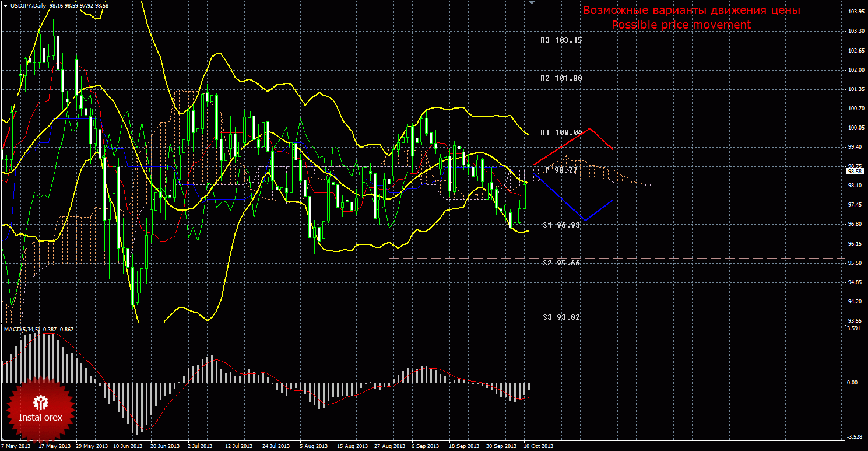Click the P 98.77 pivot label
The height and width of the screenshot is (451, 868).
coord(561,170)
